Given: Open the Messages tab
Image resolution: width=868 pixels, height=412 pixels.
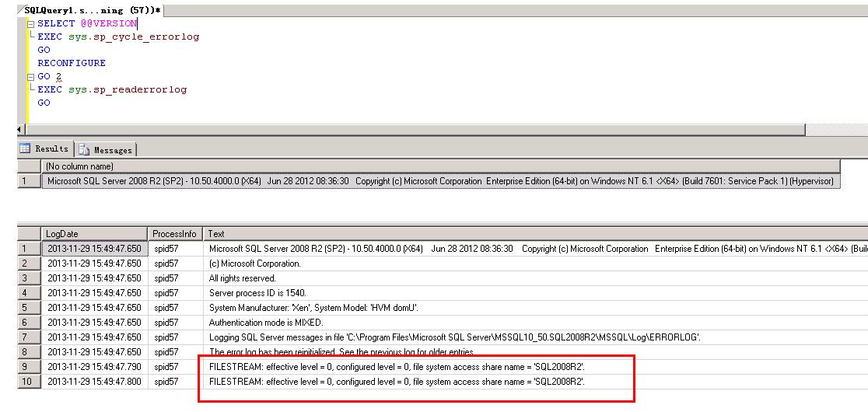Looking at the screenshot, I should pyautogui.click(x=107, y=150).
